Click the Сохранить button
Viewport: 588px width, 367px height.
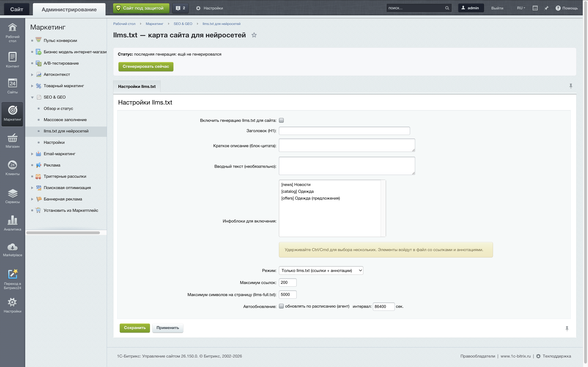click(135, 328)
